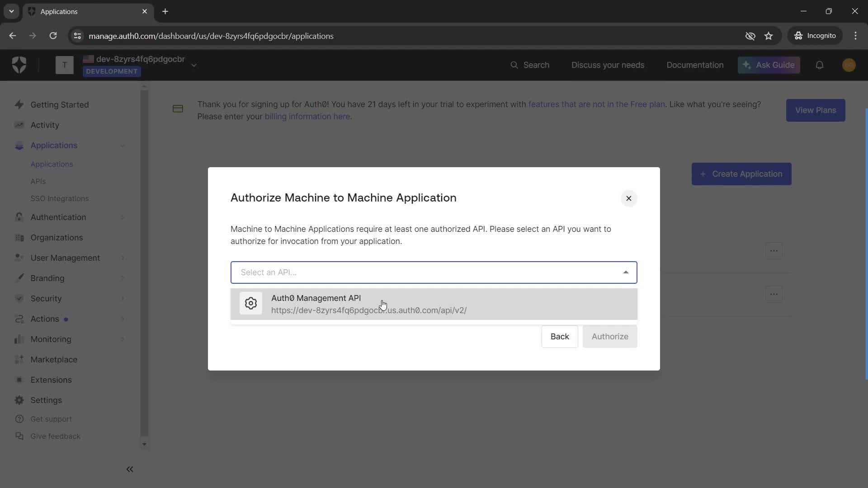This screenshot has width=868, height=488.
Task: Go back in browser history
Action: click(12, 36)
